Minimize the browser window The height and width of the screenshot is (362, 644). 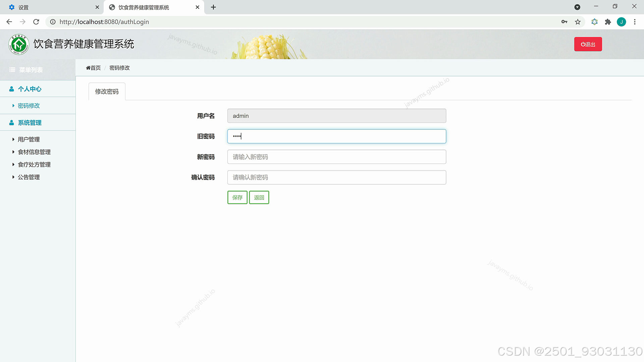596,6
